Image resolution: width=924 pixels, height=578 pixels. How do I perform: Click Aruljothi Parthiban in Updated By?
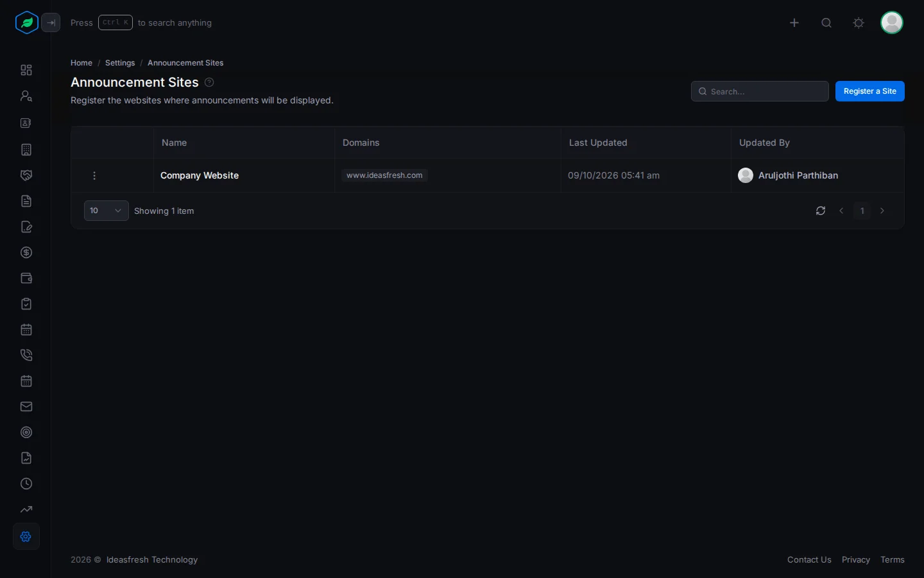[798, 175]
